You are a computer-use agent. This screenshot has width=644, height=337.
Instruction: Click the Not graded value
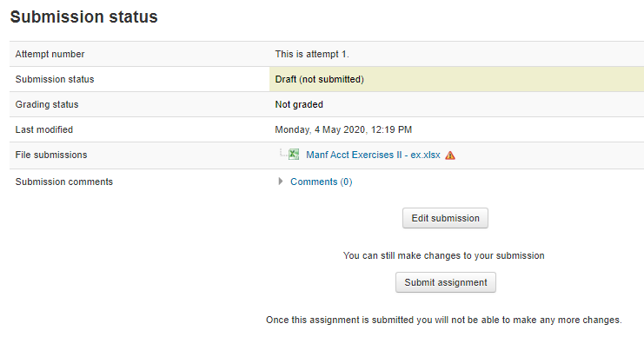pyautogui.click(x=299, y=105)
